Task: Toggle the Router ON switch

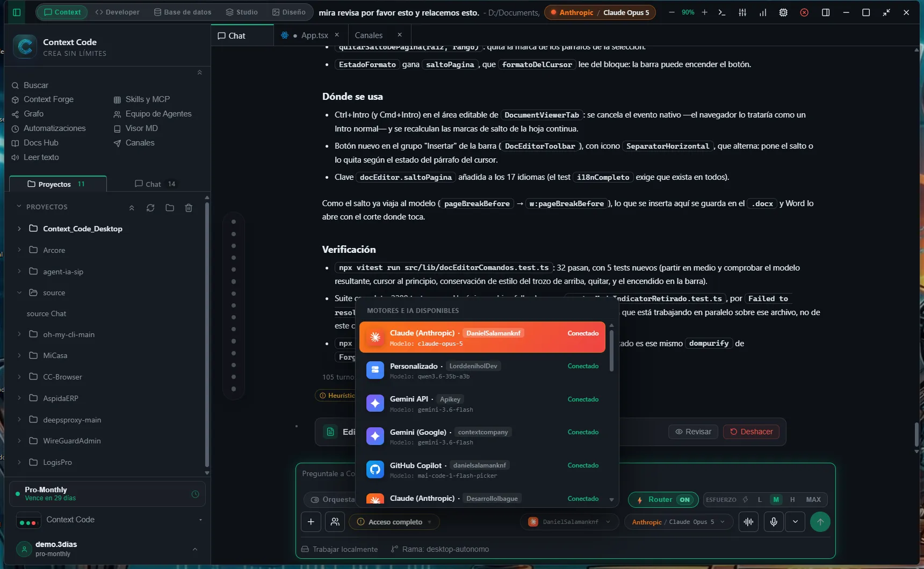Action: click(x=663, y=500)
